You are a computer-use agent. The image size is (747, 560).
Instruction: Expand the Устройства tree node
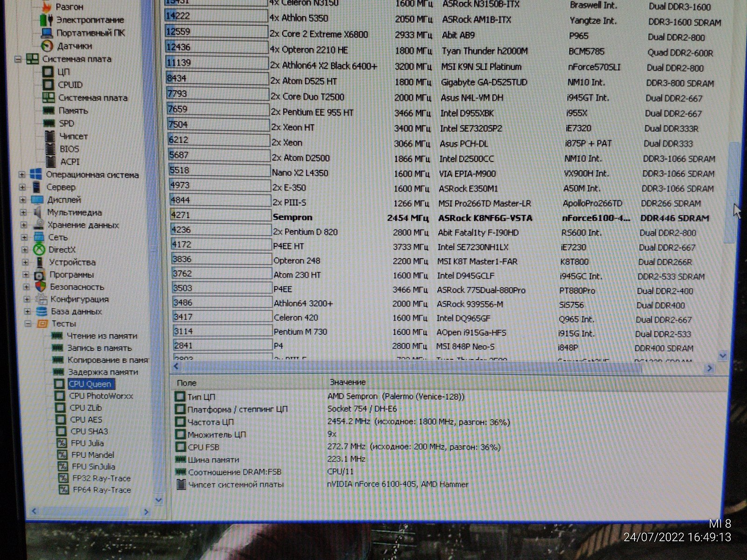(x=25, y=262)
